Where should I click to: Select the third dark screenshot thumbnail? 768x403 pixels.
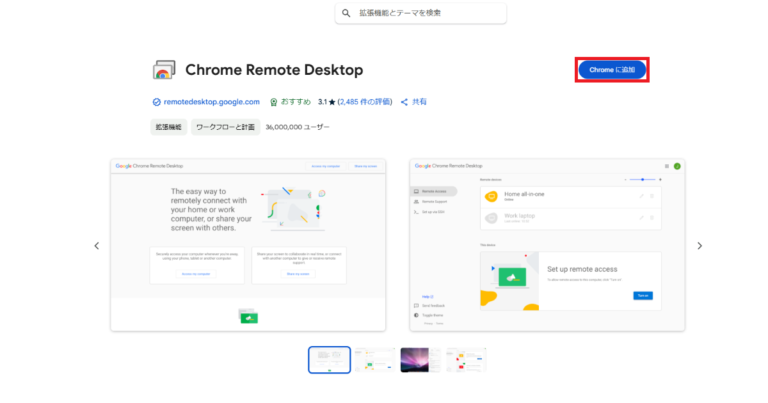pyautogui.click(x=420, y=360)
